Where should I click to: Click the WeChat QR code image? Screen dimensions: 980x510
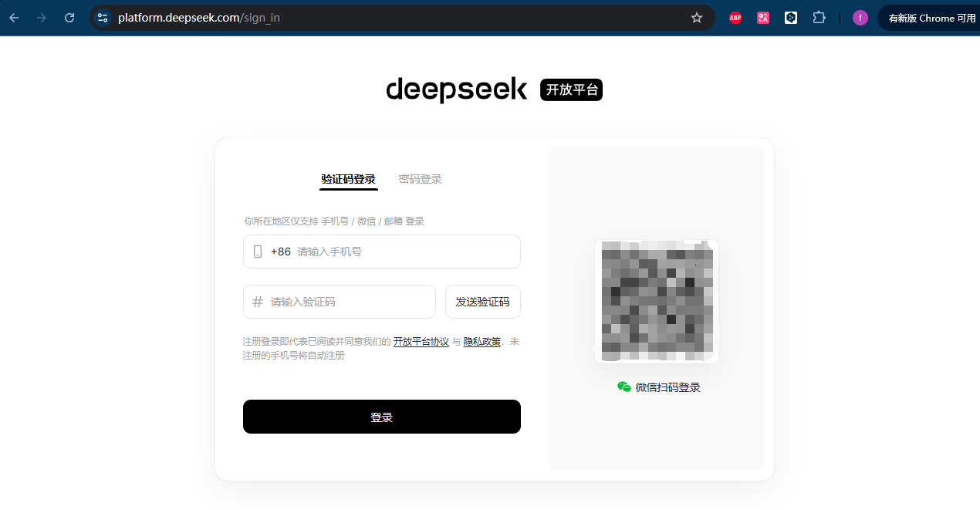(657, 302)
